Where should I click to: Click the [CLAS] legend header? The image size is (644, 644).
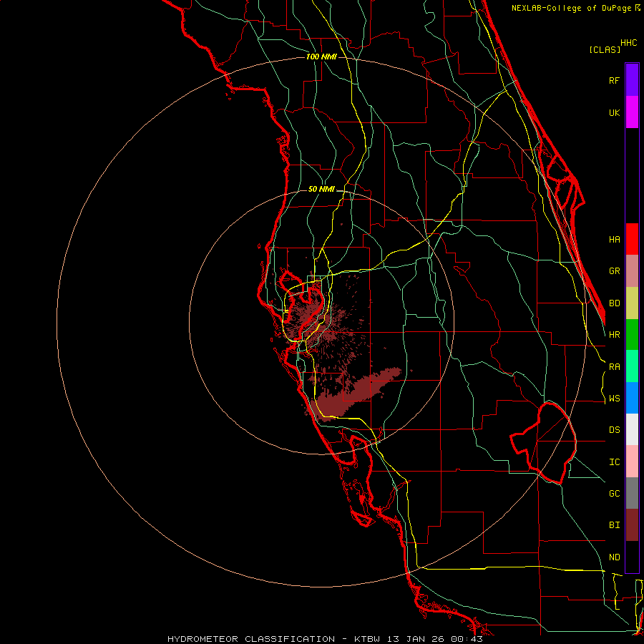(605, 49)
